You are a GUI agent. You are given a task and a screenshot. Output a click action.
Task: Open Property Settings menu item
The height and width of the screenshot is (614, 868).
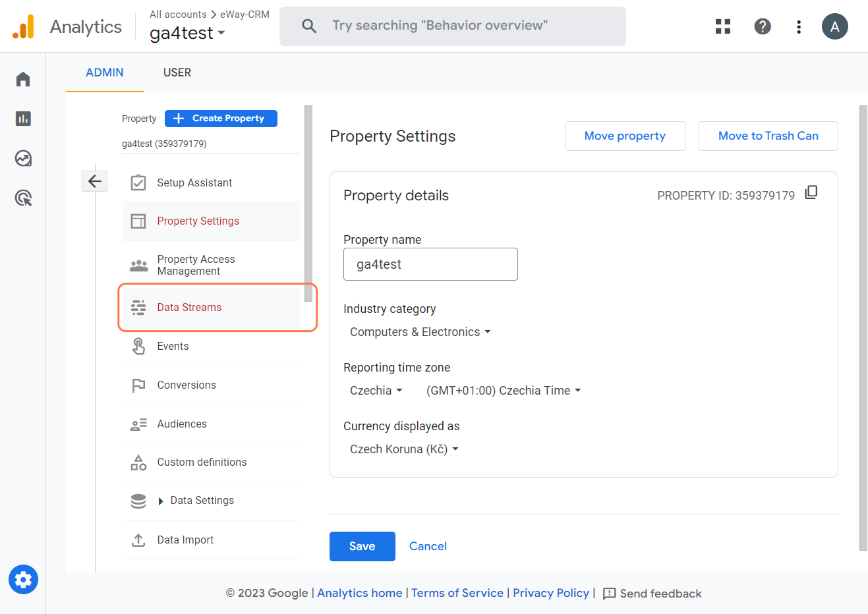click(212, 221)
